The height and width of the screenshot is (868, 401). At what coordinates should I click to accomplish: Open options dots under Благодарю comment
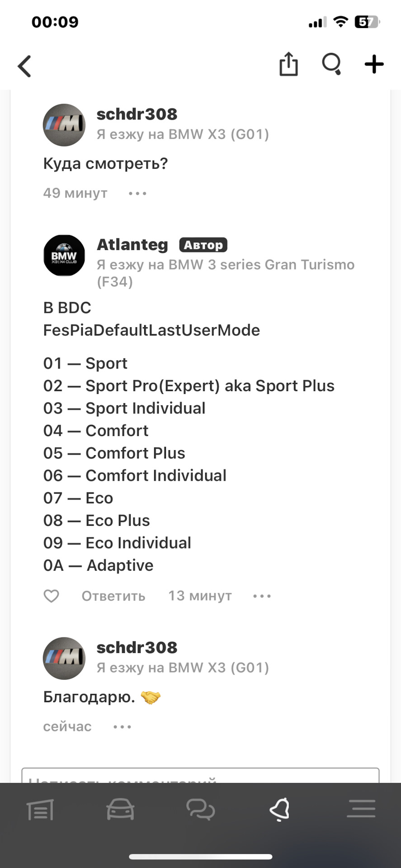click(122, 726)
